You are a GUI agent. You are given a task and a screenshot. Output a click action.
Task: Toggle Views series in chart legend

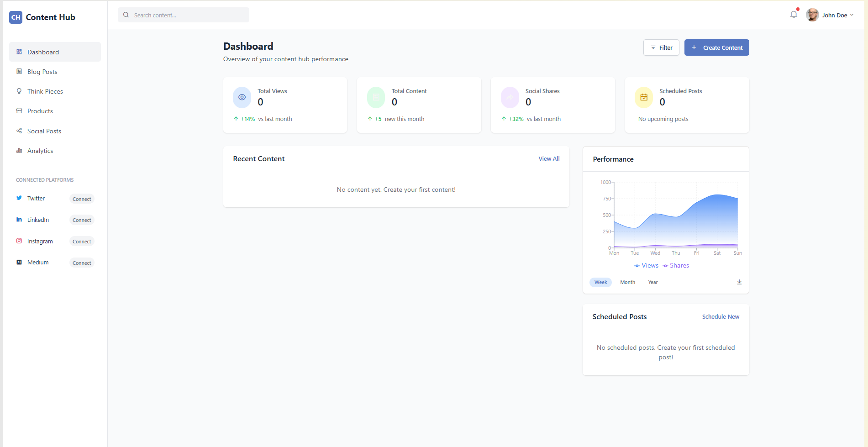tap(646, 266)
